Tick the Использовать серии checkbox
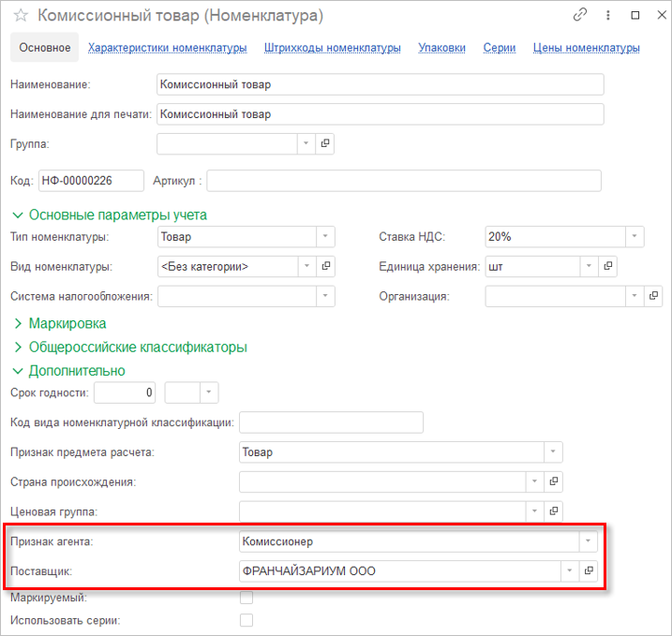The height and width of the screenshot is (636, 672). pos(246,619)
